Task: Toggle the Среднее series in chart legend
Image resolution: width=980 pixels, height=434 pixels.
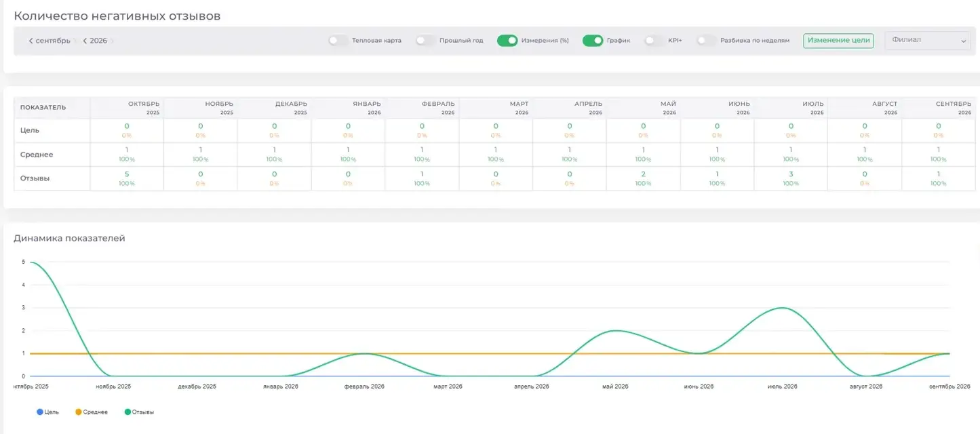Action: 91,412
